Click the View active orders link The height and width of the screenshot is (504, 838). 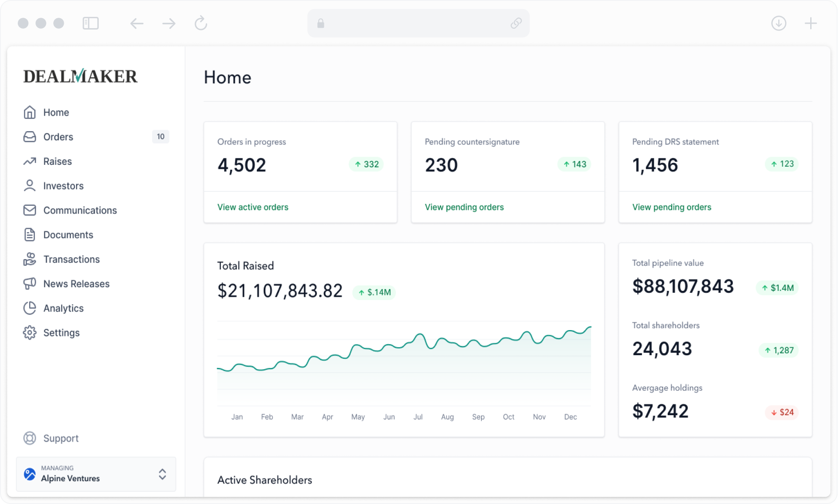(253, 207)
